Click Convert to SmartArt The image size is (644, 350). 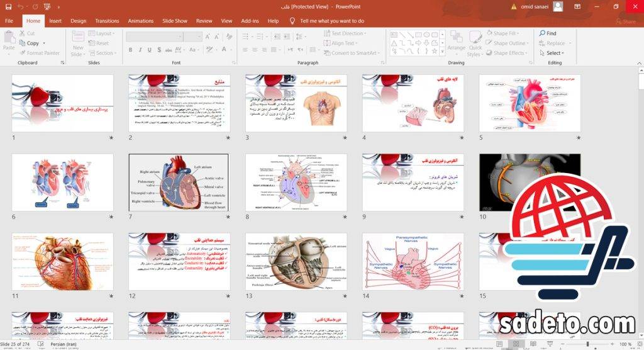coord(350,53)
